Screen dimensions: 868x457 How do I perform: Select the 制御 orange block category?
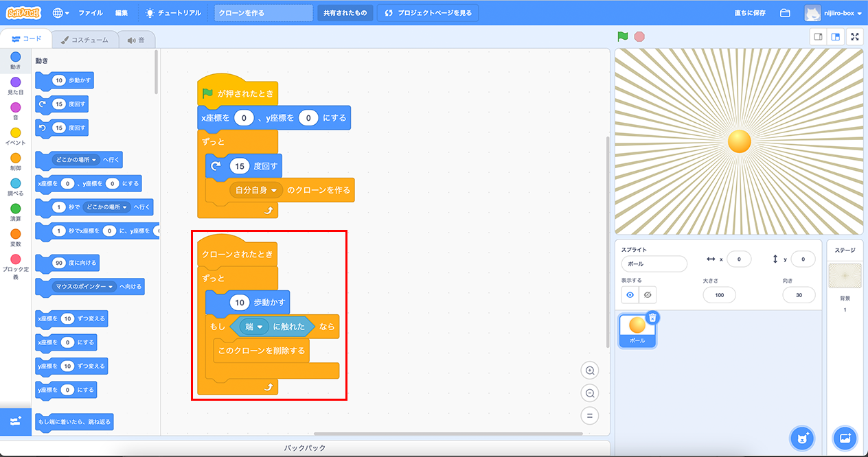15,162
